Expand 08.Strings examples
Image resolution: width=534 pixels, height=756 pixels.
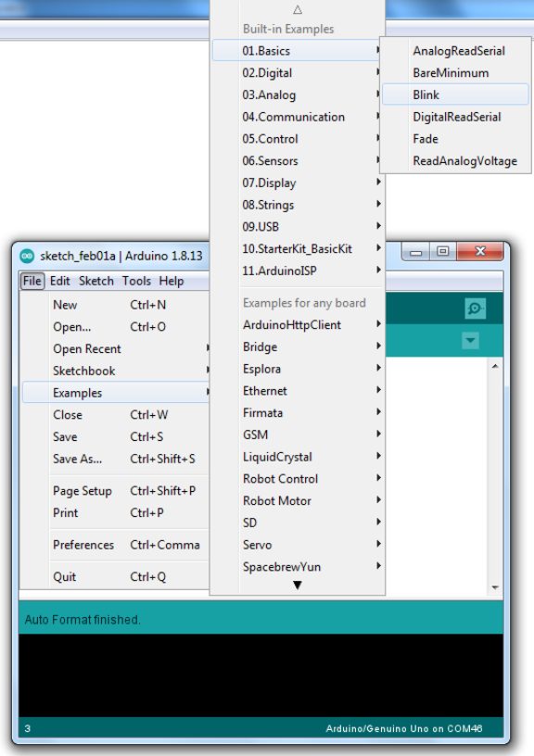tap(296, 205)
